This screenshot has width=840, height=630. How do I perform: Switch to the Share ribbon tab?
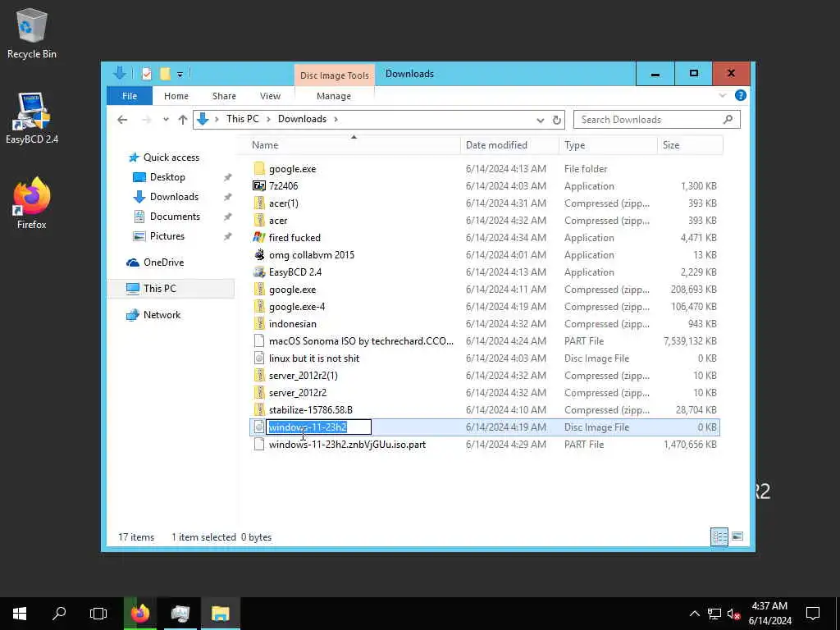pos(224,96)
